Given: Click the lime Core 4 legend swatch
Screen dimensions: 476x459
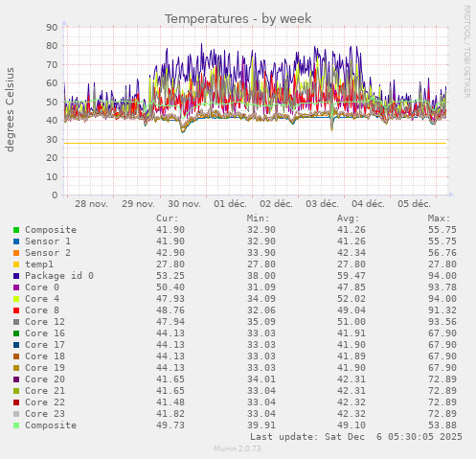Looking at the screenshot, I should [x=16, y=299].
